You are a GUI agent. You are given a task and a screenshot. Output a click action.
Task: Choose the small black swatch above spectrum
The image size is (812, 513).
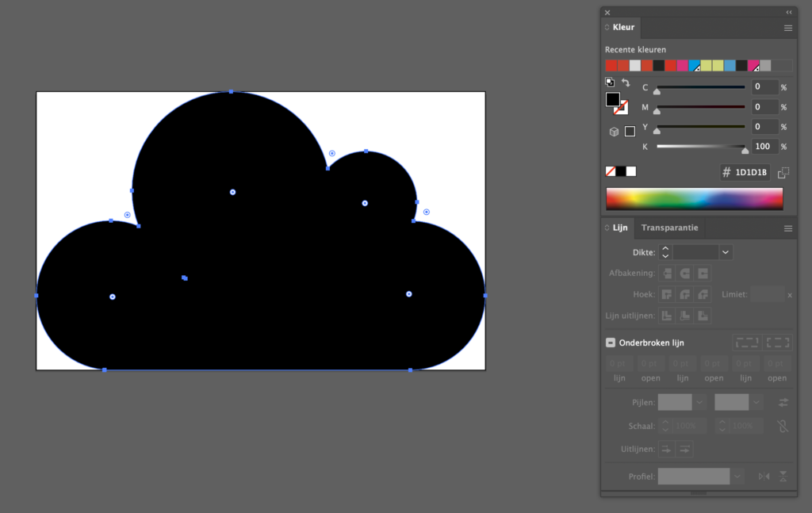pos(620,171)
